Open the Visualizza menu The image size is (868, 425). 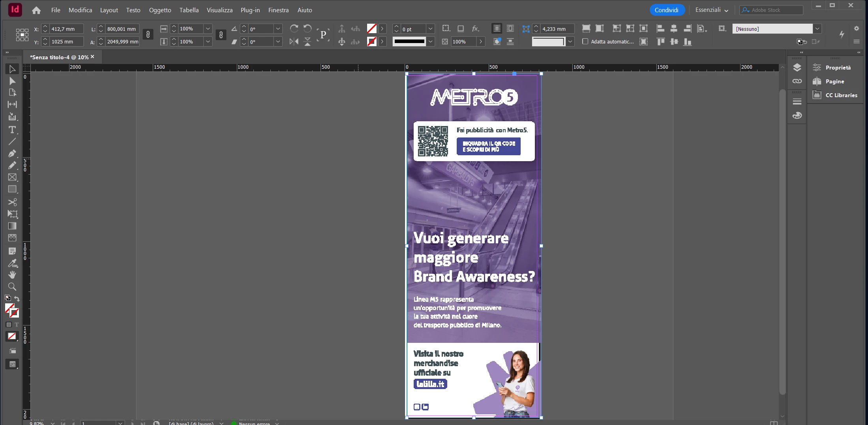[x=219, y=10]
